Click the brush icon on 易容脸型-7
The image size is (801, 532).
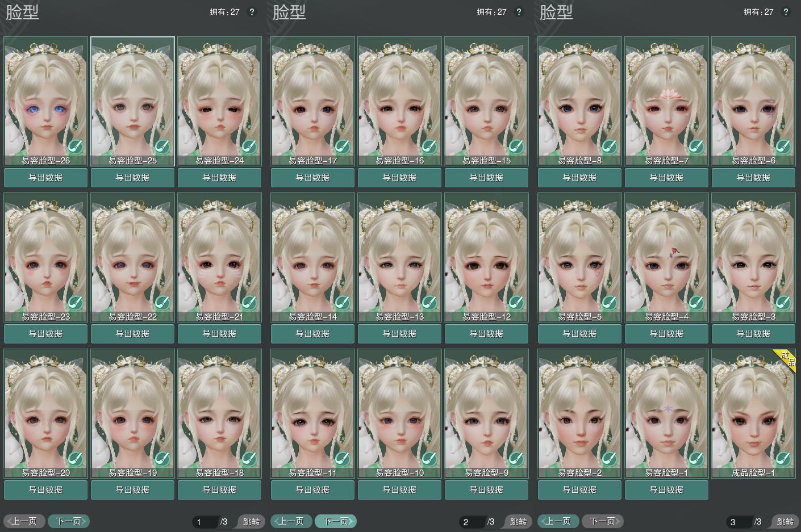tap(696, 146)
